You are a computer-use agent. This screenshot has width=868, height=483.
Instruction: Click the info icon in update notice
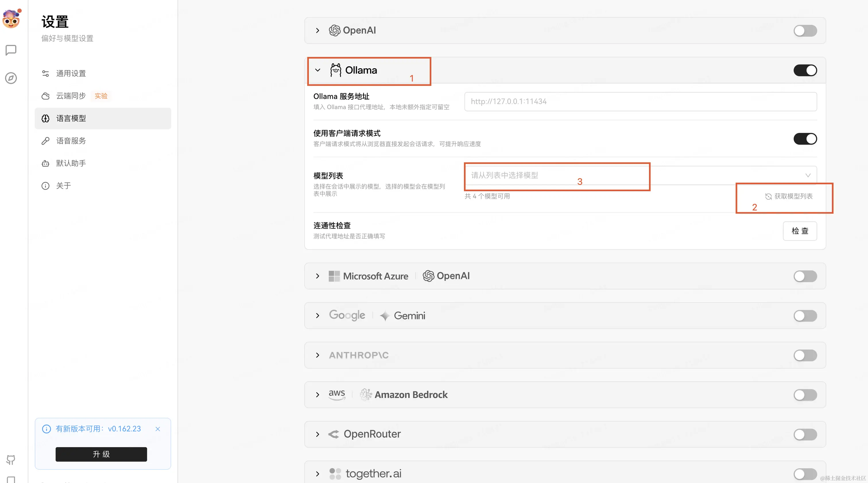click(x=46, y=429)
